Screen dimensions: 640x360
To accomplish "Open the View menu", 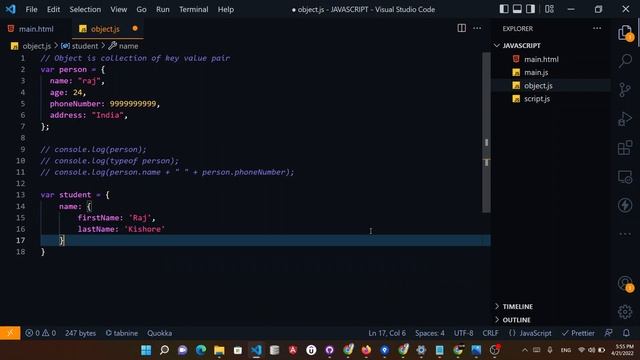I will click(x=118, y=9).
